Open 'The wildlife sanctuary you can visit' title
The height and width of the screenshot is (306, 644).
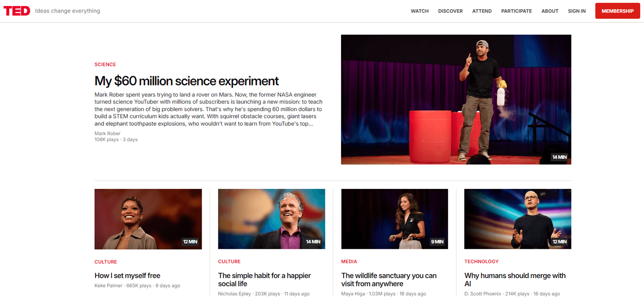[x=389, y=279]
